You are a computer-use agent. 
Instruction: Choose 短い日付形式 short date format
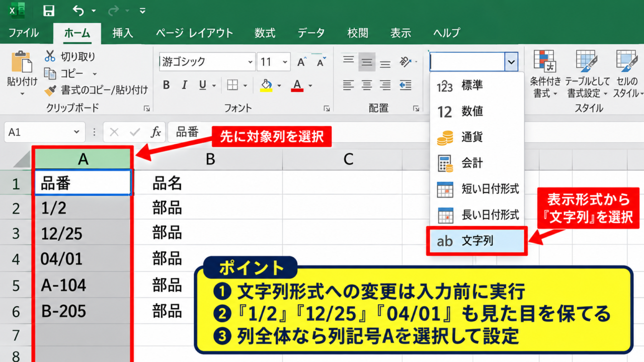[x=476, y=189]
